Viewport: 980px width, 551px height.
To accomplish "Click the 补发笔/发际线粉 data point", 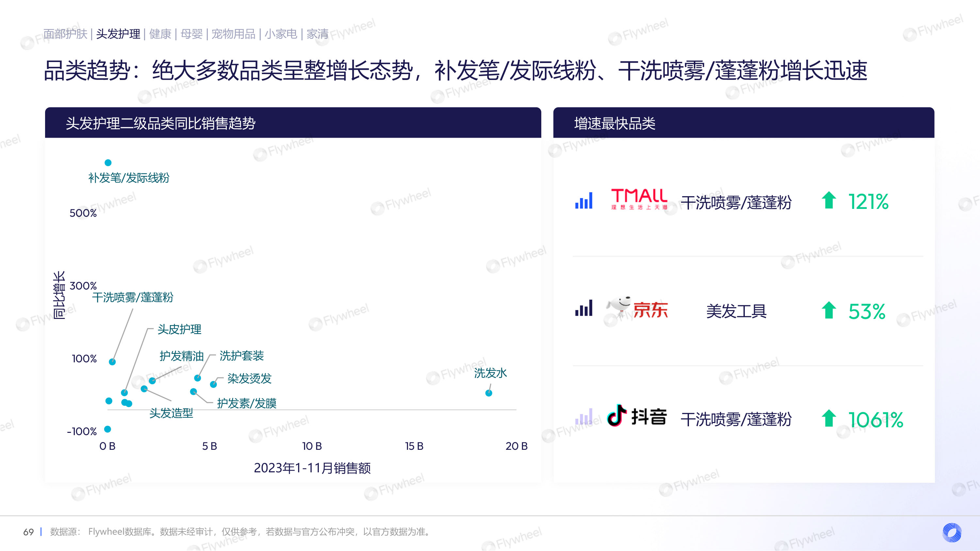I will click(x=108, y=163).
